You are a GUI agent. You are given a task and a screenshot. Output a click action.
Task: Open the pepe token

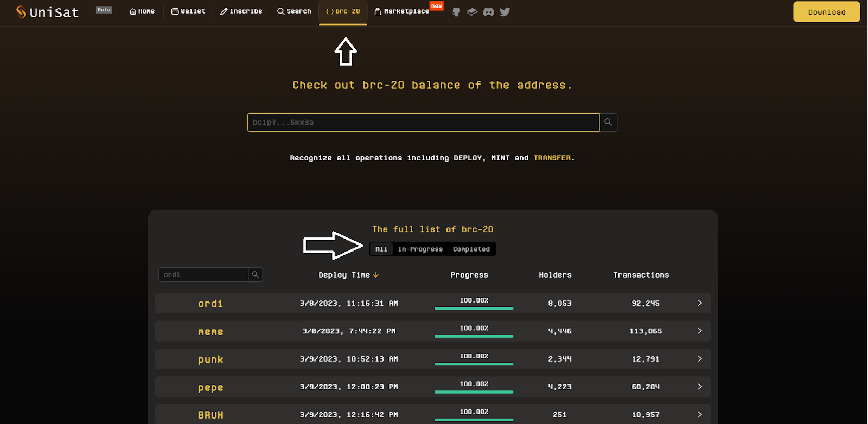tap(210, 388)
